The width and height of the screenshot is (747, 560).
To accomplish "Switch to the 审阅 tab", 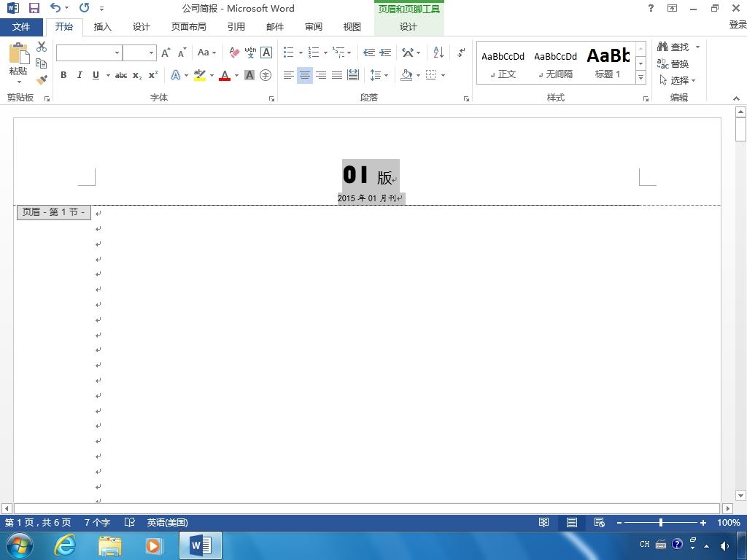I will pos(314,27).
